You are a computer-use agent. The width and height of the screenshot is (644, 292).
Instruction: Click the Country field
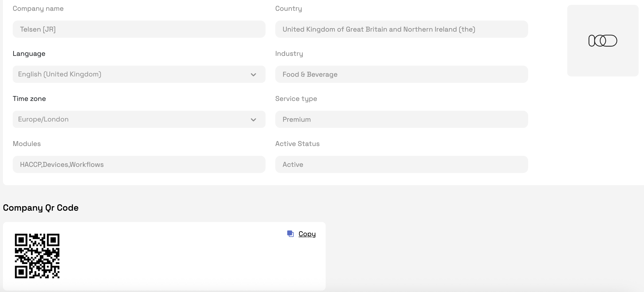[x=401, y=29]
